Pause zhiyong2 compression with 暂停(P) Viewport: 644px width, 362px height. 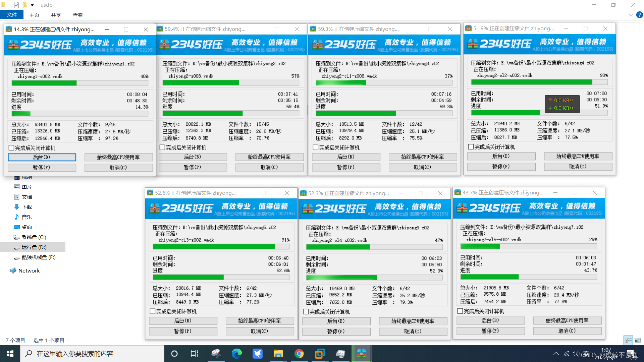point(193,167)
